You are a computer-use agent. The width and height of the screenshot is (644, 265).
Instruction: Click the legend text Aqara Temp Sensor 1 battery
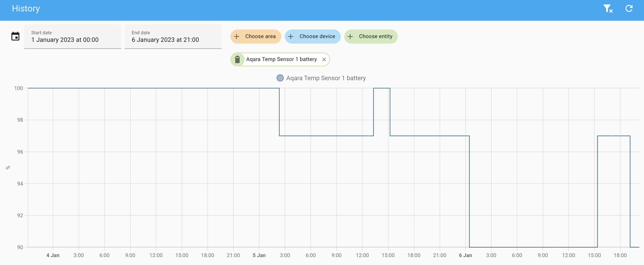(326, 78)
